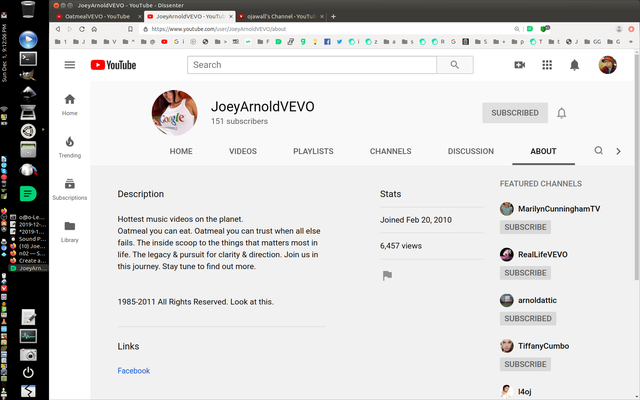
Task: Open the camera screenshot dock icon
Action: (28, 355)
